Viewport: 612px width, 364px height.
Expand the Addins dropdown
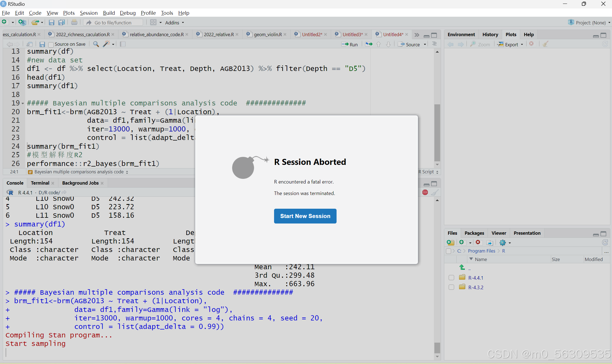pos(175,23)
